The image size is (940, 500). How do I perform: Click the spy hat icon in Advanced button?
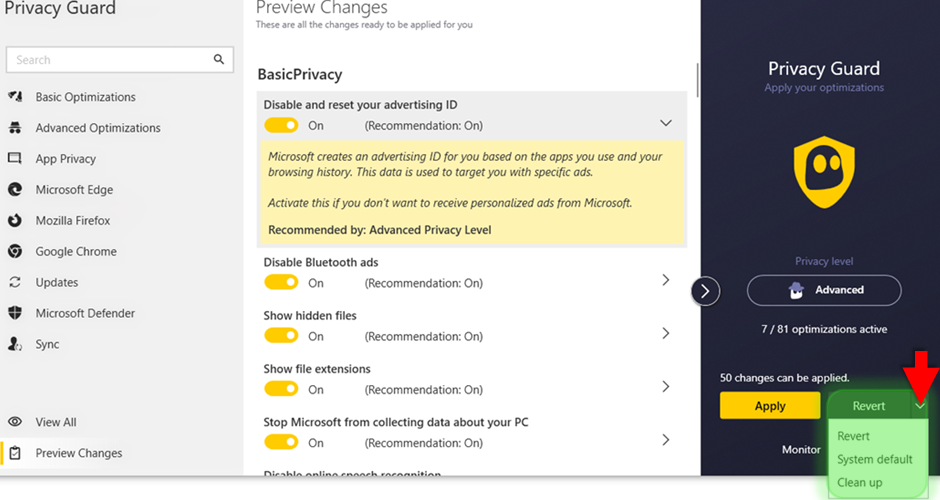click(796, 290)
